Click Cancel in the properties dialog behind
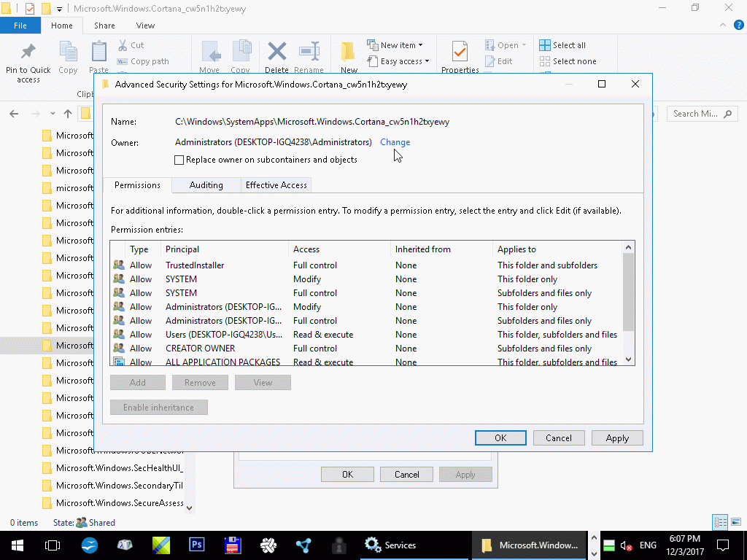The image size is (747, 560). click(406, 474)
